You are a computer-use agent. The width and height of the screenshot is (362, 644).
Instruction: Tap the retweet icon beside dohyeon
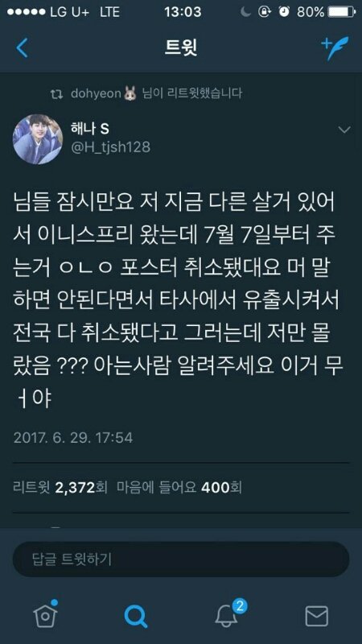click(56, 93)
